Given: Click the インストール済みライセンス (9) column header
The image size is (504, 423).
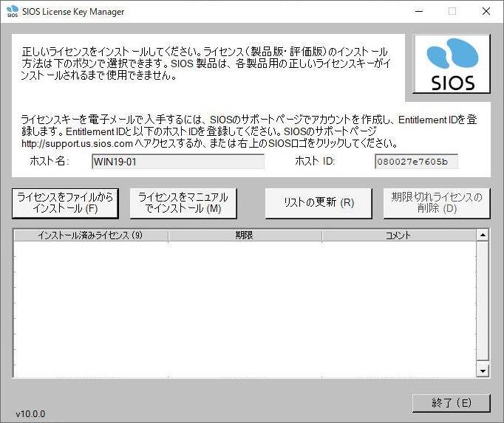Looking at the screenshot, I should [90, 236].
